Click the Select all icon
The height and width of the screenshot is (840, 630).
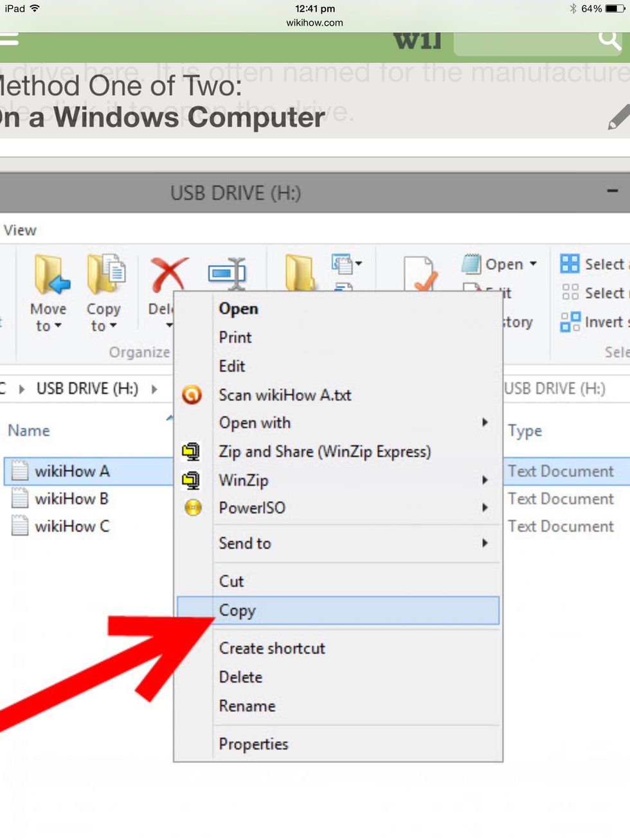tap(570, 264)
